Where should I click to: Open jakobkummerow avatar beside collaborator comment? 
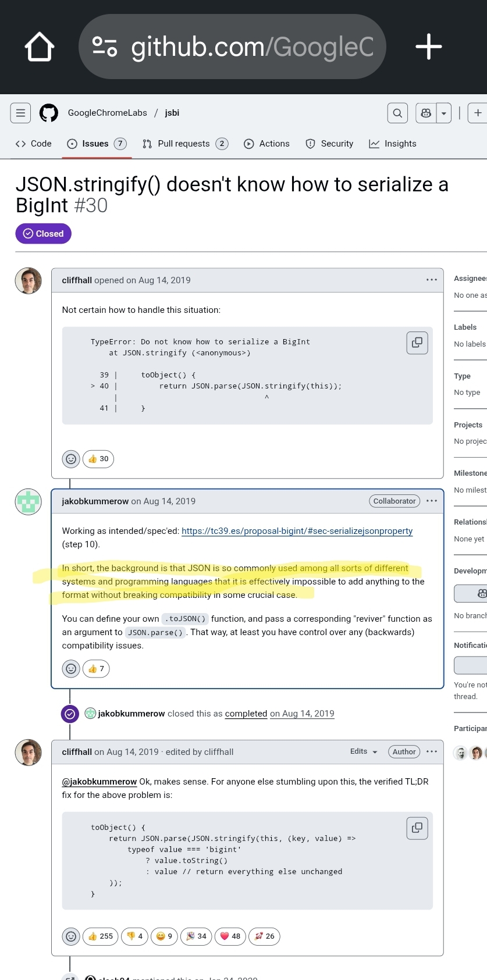click(x=28, y=502)
